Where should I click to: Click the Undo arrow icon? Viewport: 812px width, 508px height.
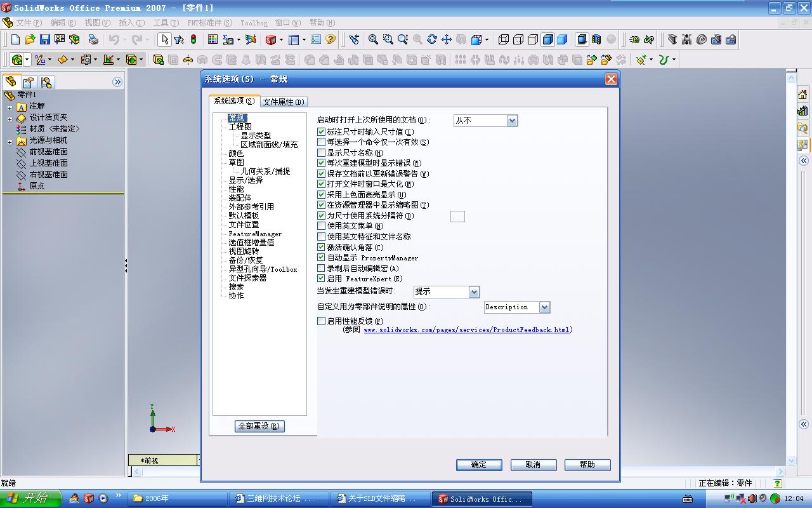(x=114, y=39)
